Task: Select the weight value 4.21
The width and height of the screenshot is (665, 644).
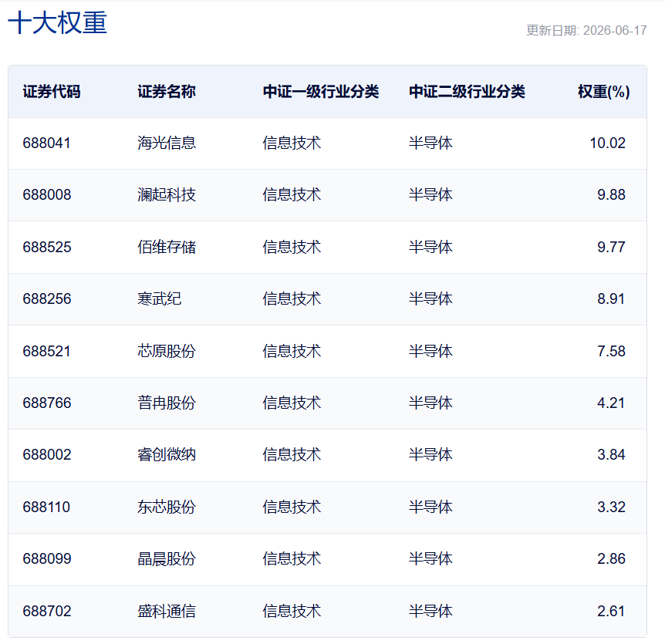Action: (611, 403)
